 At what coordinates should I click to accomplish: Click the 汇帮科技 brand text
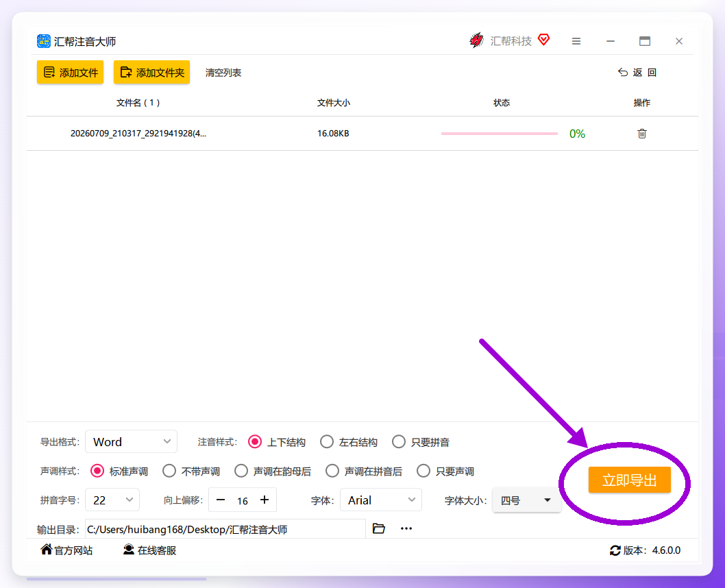(511, 41)
